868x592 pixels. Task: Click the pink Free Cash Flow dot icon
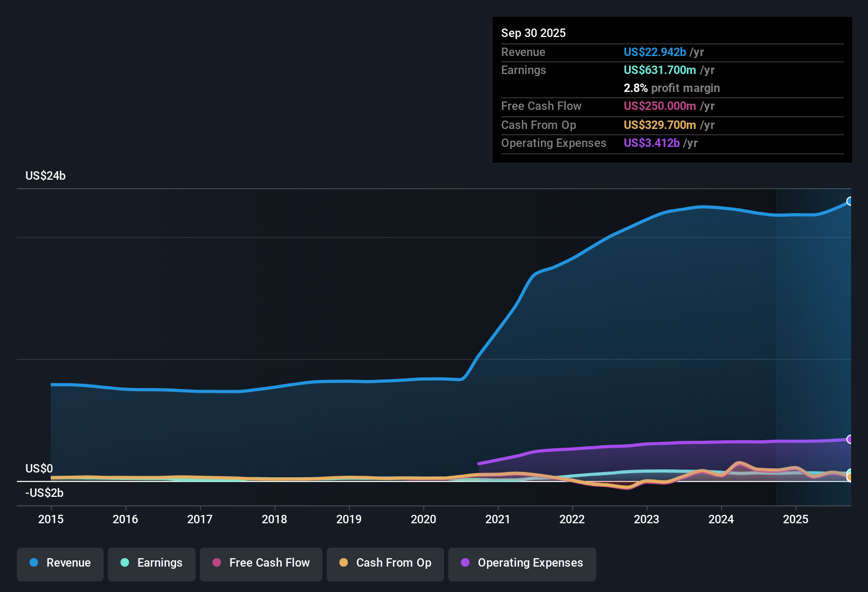[x=217, y=563]
